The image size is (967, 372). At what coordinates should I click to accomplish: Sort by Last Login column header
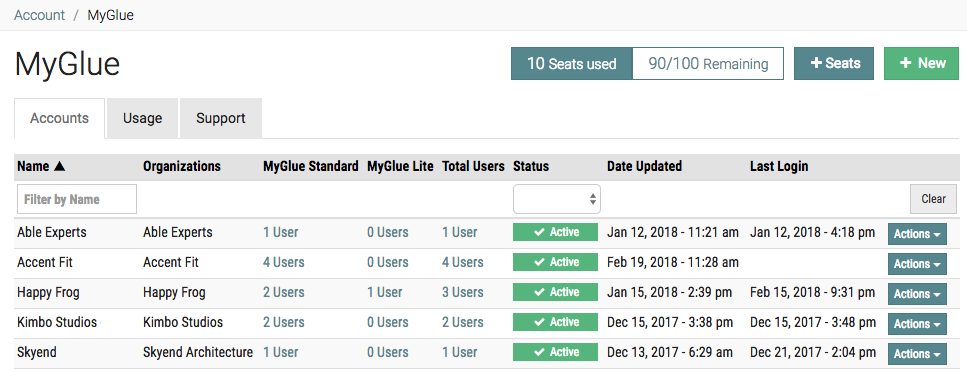779,166
